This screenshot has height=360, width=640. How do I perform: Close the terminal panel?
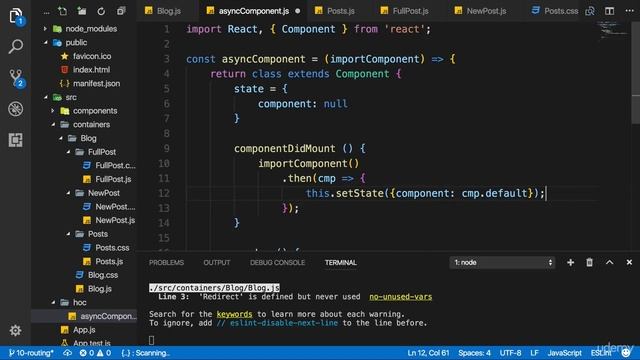click(x=629, y=262)
